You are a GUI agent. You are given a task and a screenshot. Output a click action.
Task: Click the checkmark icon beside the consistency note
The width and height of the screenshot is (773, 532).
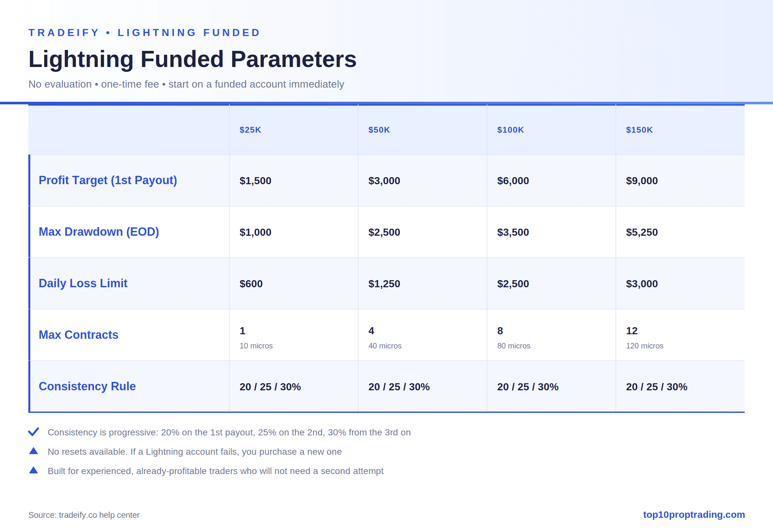click(x=33, y=432)
